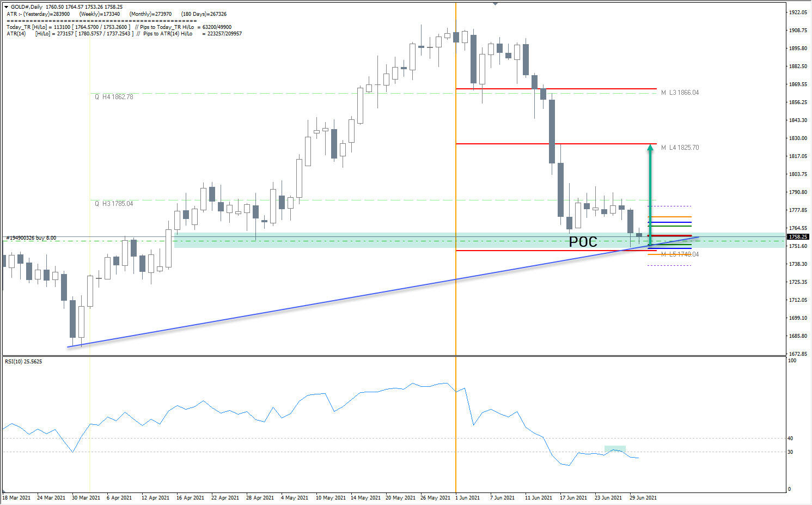
Task: Click date axis label 24 Mar 2021
Action: point(51,498)
